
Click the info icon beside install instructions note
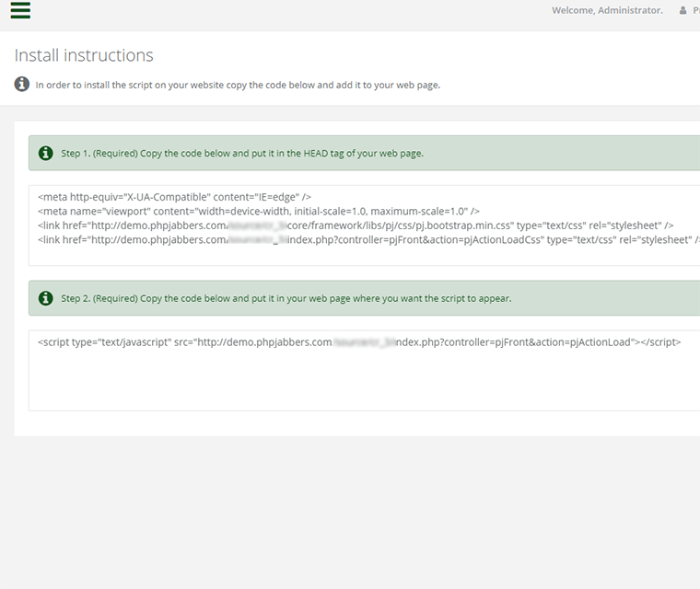tap(22, 84)
